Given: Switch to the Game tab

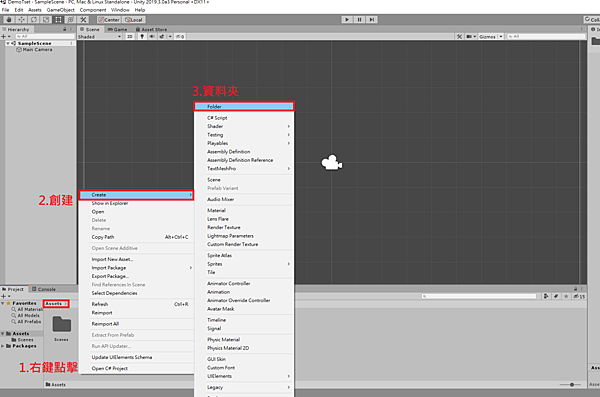Looking at the screenshot, I should pyautogui.click(x=117, y=29).
